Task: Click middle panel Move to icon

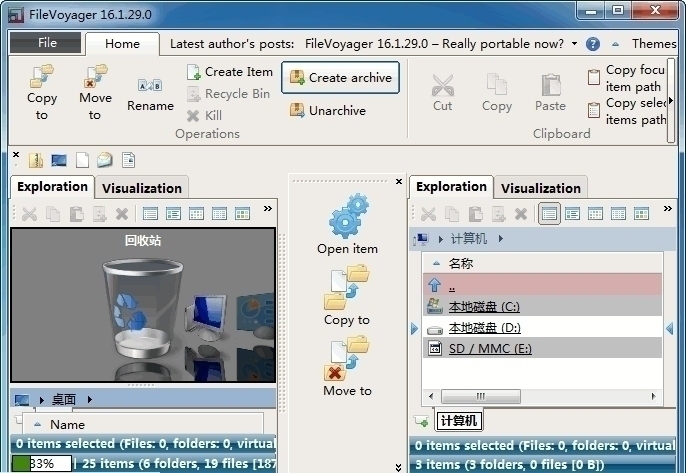Action: (346, 358)
